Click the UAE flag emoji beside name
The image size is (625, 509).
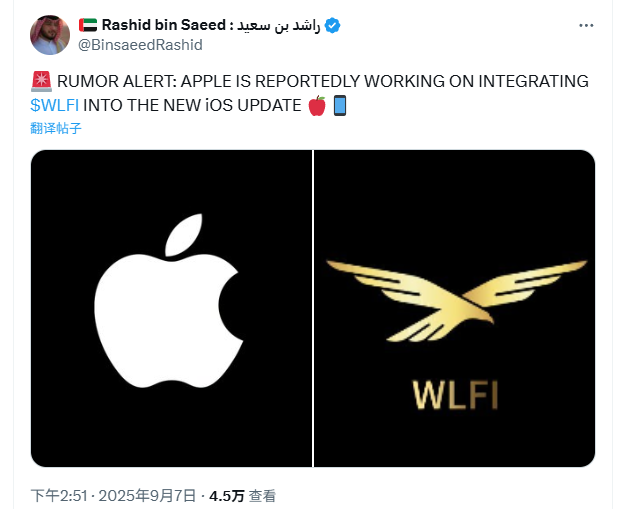[x=88, y=25]
